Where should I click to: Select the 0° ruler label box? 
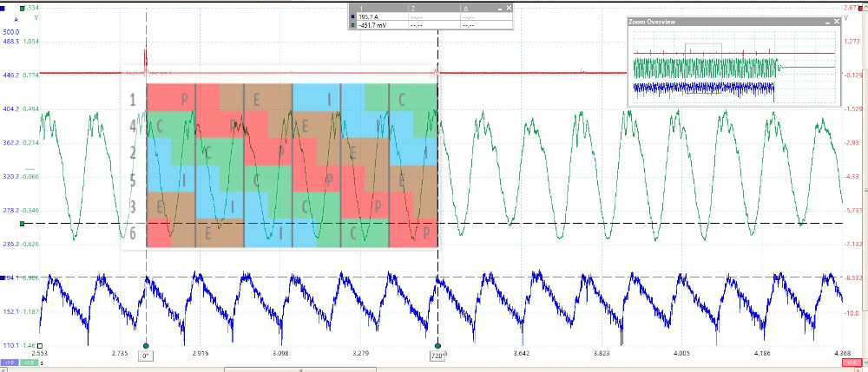click(146, 356)
